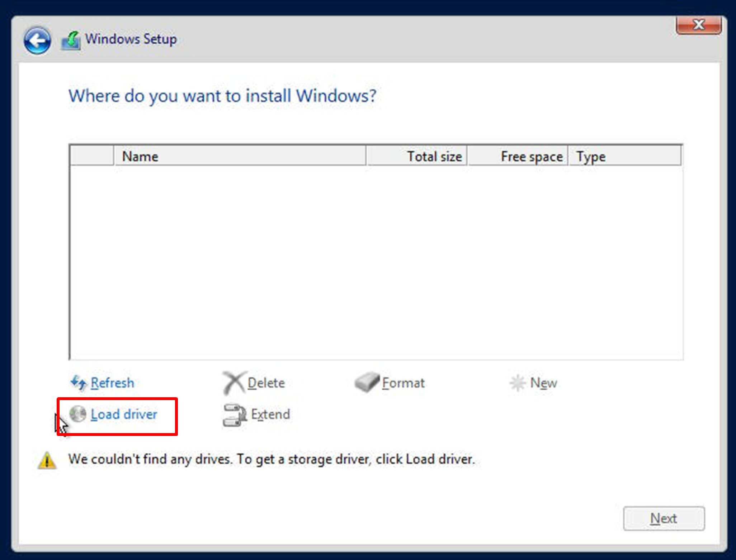The image size is (736, 560).
Task: Click the yellow warning triangle icon
Action: point(47,460)
